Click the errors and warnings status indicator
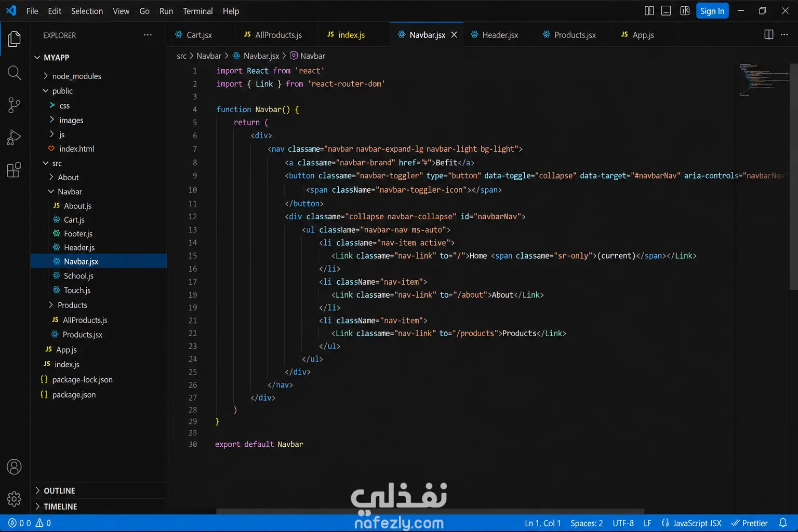The width and height of the screenshot is (798, 532). 30,523
